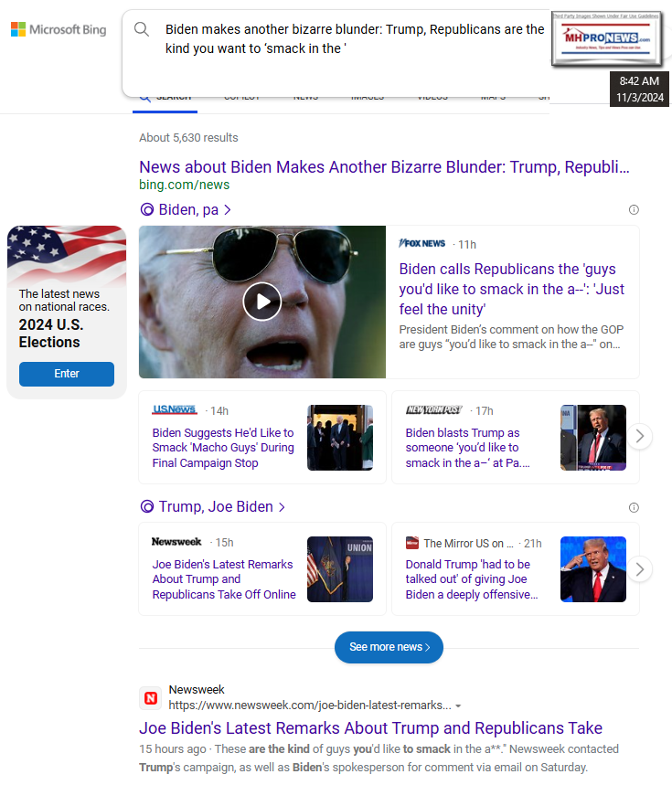Click the Microsoft Bing logo
The width and height of the screenshot is (672, 785).
point(59,29)
